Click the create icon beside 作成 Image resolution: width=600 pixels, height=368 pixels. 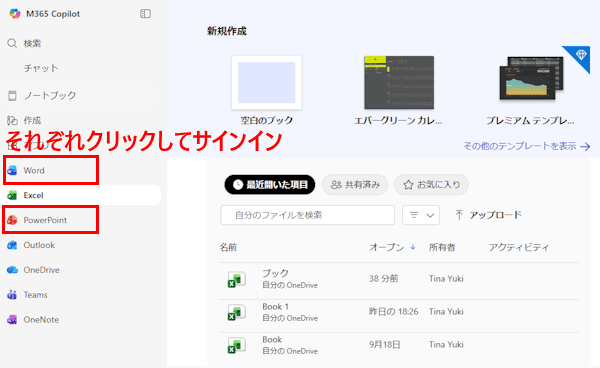tap(12, 120)
